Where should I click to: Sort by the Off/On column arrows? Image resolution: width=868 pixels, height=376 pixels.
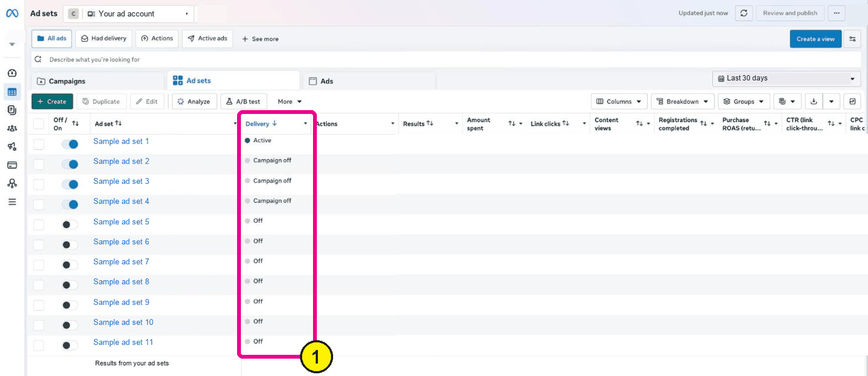coord(75,124)
